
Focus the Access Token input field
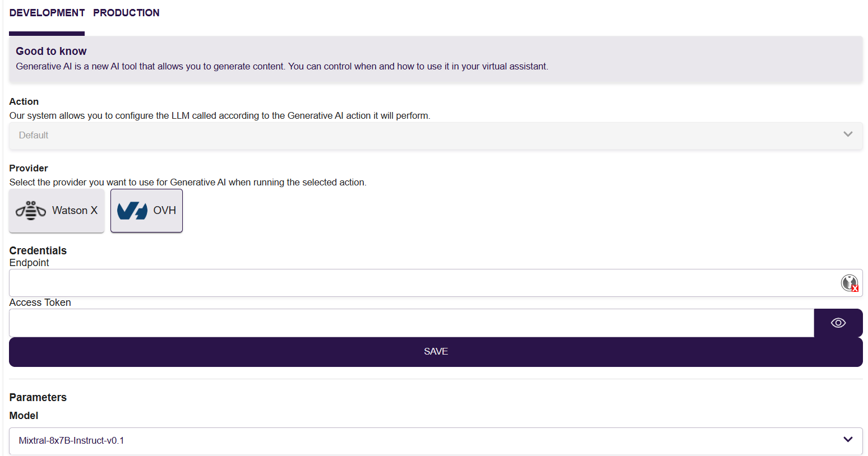412,323
